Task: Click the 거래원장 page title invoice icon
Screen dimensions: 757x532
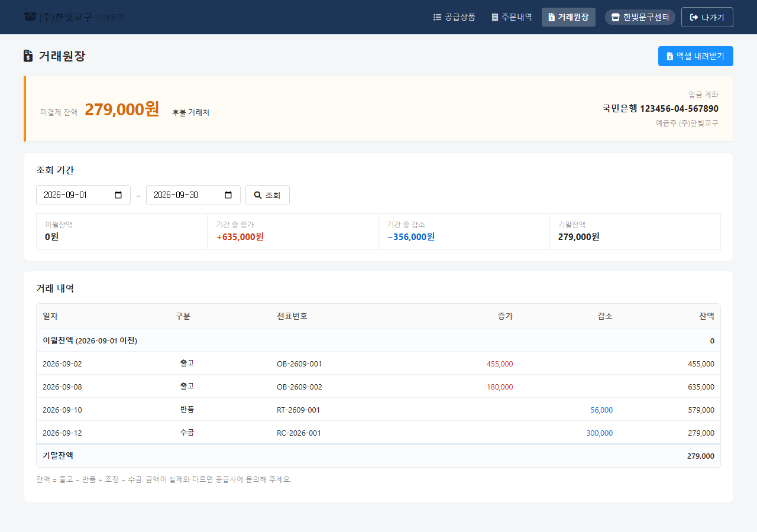Action: [x=28, y=56]
